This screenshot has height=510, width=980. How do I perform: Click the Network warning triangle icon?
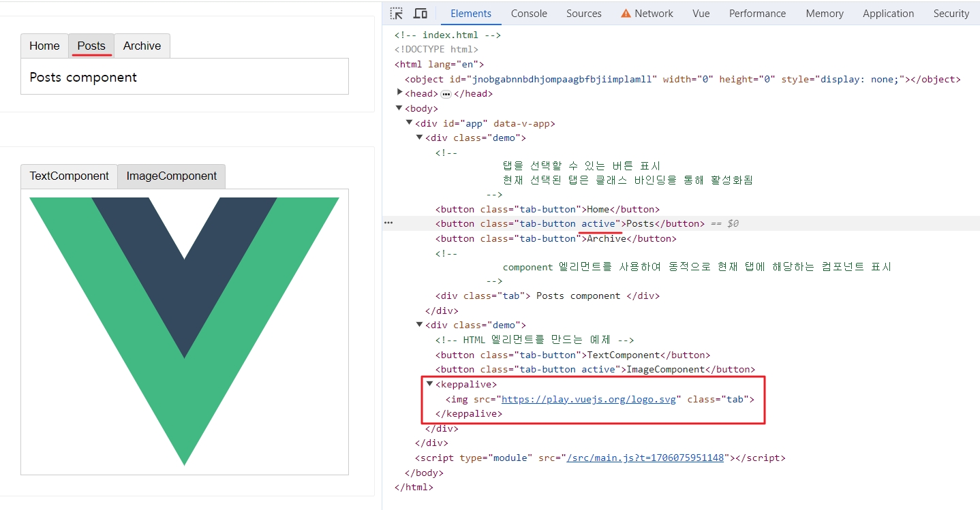coord(626,14)
